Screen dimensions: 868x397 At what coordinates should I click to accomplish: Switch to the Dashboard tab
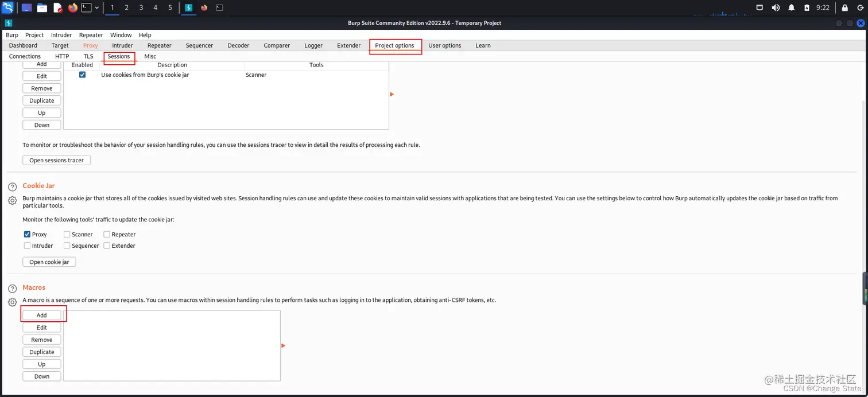pos(23,45)
